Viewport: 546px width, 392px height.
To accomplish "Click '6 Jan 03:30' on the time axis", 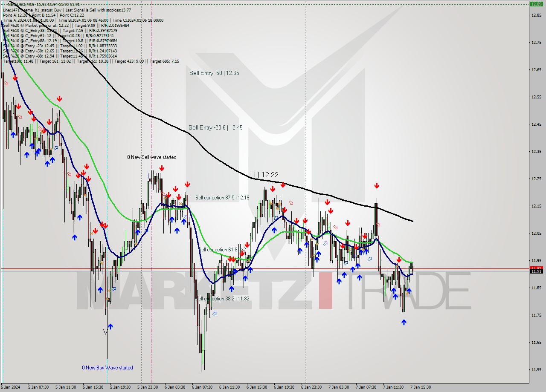I will (x=175, y=387).
